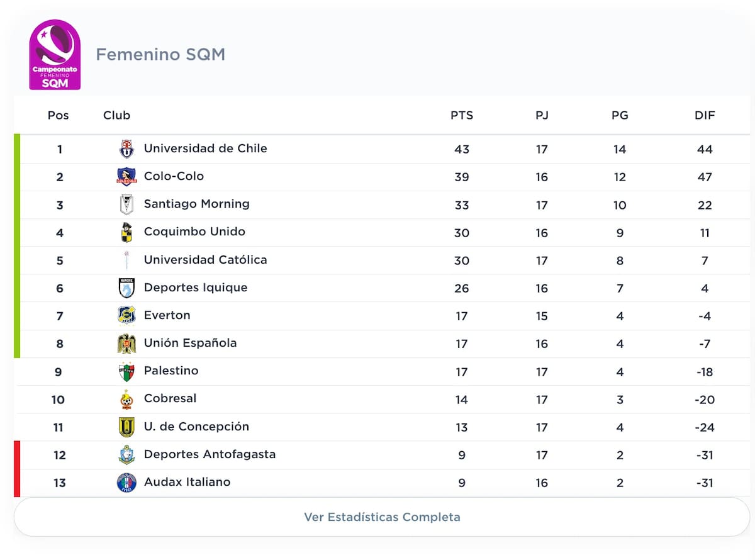Click the Santiago Morning crest icon
The width and height of the screenshot is (755, 560).
coord(126,204)
